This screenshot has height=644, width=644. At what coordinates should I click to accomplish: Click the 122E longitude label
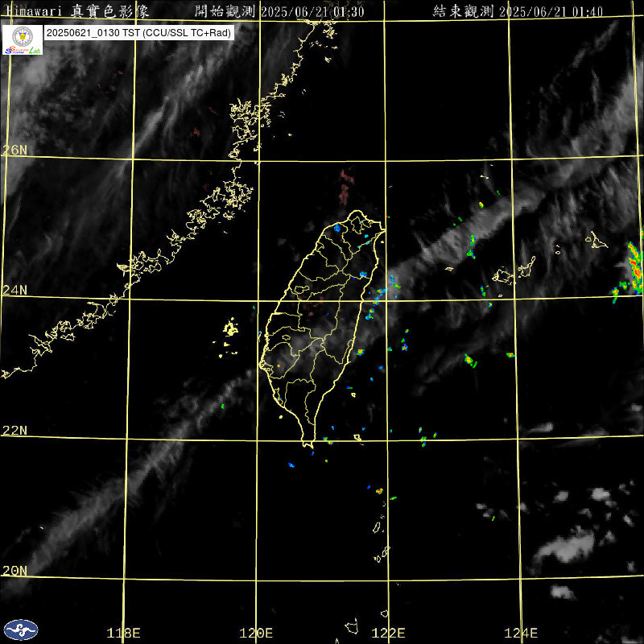[389, 633]
